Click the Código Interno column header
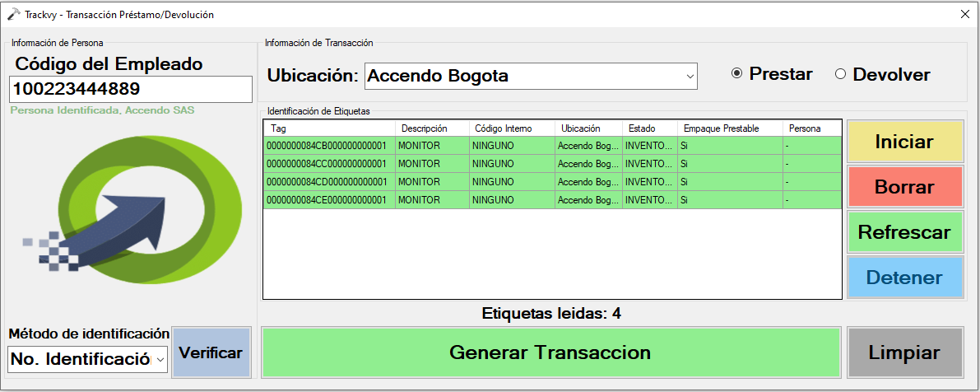The width and height of the screenshot is (980, 392). (x=513, y=128)
